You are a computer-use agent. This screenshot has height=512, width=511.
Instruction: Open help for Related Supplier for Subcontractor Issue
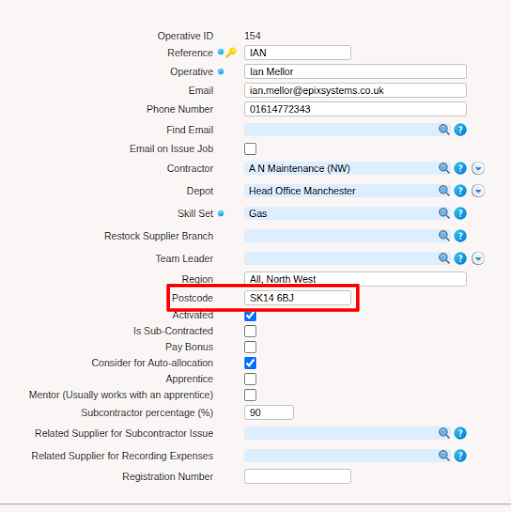[460, 433]
